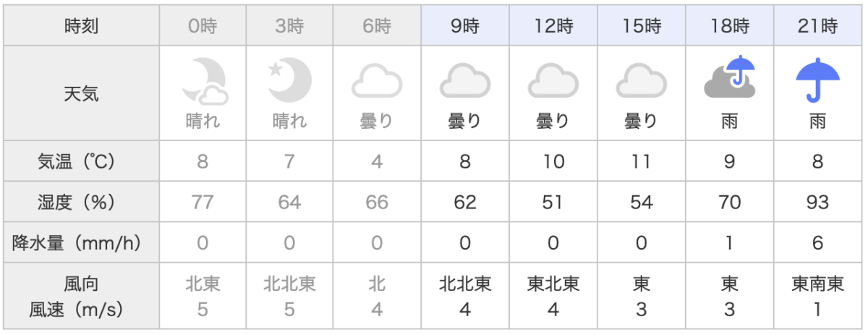Click the 天気 row label

pyautogui.click(x=82, y=93)
